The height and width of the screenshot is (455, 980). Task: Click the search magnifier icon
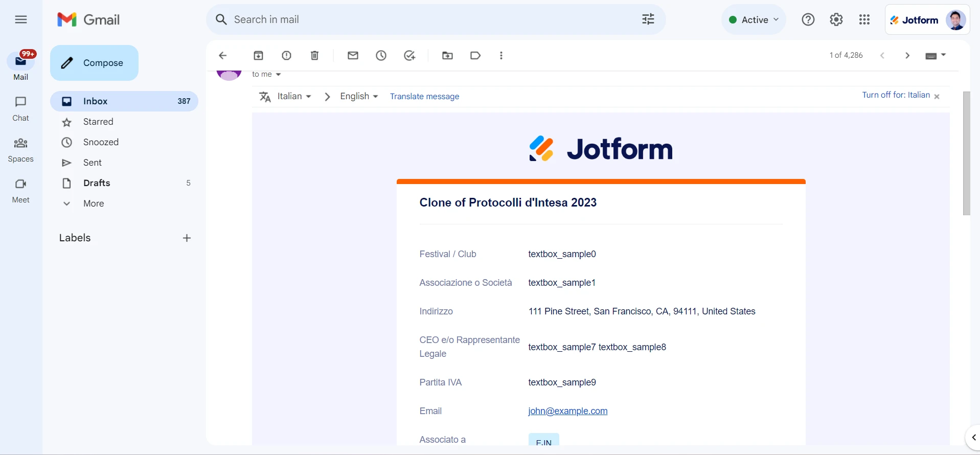click(221, 19)
